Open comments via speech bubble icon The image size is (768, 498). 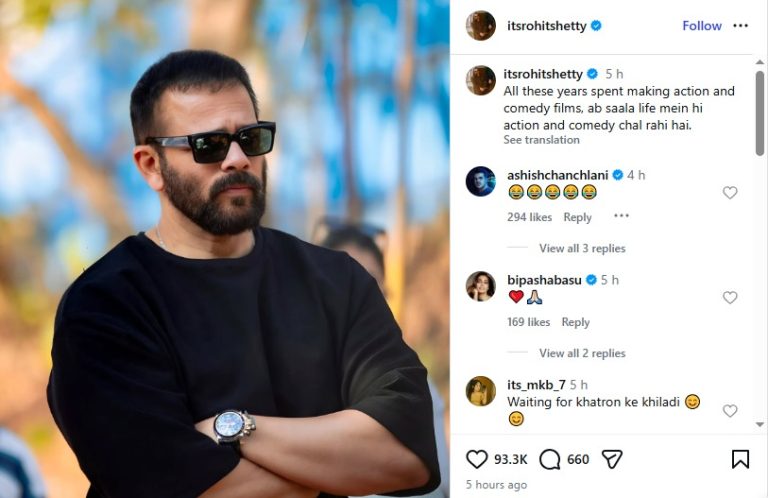pyautogui.click(x=549, y=459)
